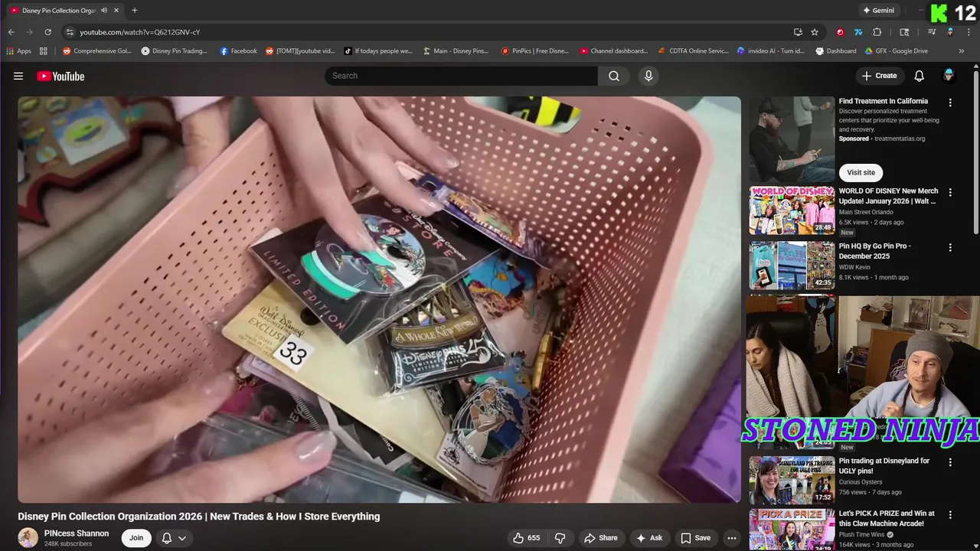The height and width of the screenshot is (551, 980).
Task: Save the video to a playlist
Action: tap(695, 538)
